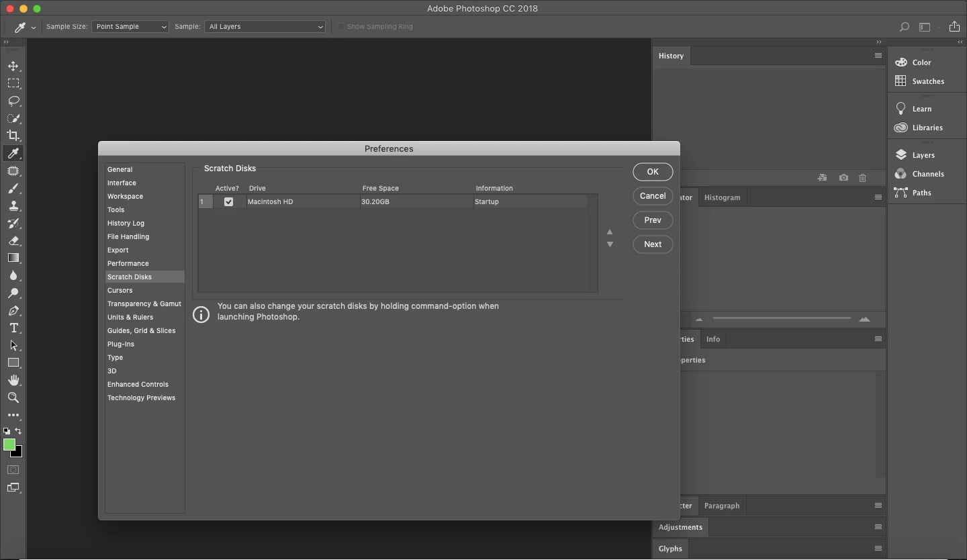The height and width of the screenshot is (560, 967).
Task: Select the Move tool
Action: (13, 66)
